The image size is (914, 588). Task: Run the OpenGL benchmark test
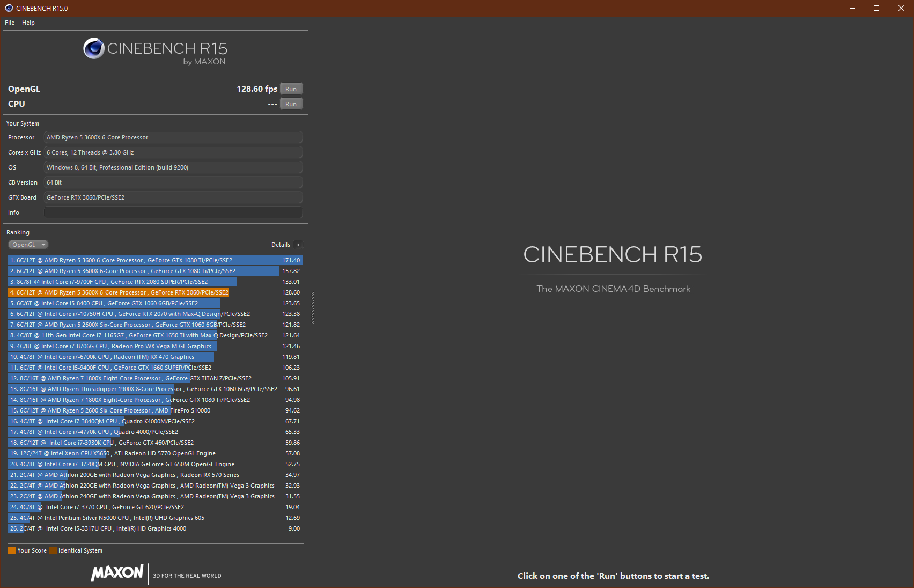pos(291,89)
